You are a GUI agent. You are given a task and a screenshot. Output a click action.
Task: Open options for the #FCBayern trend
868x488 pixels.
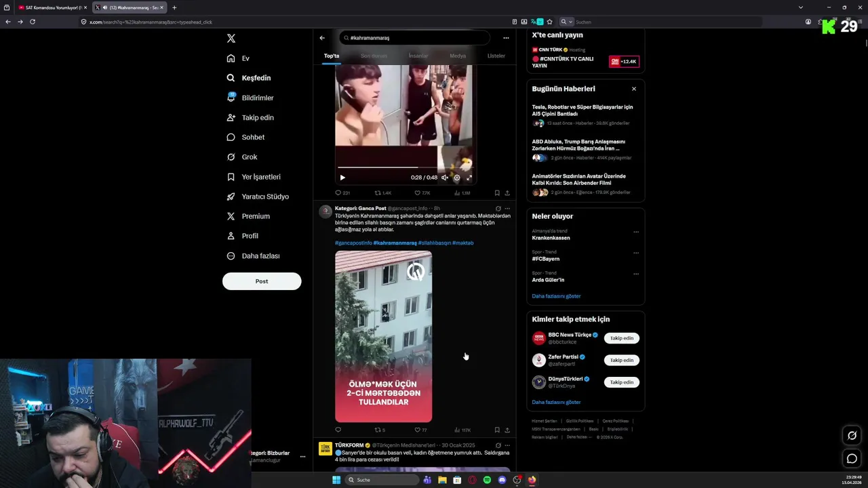coord(636,253)
